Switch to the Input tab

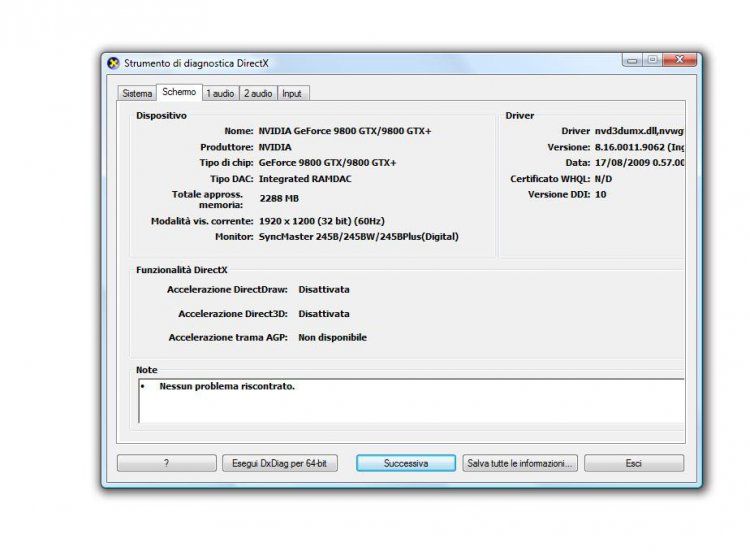click(292, 93)
